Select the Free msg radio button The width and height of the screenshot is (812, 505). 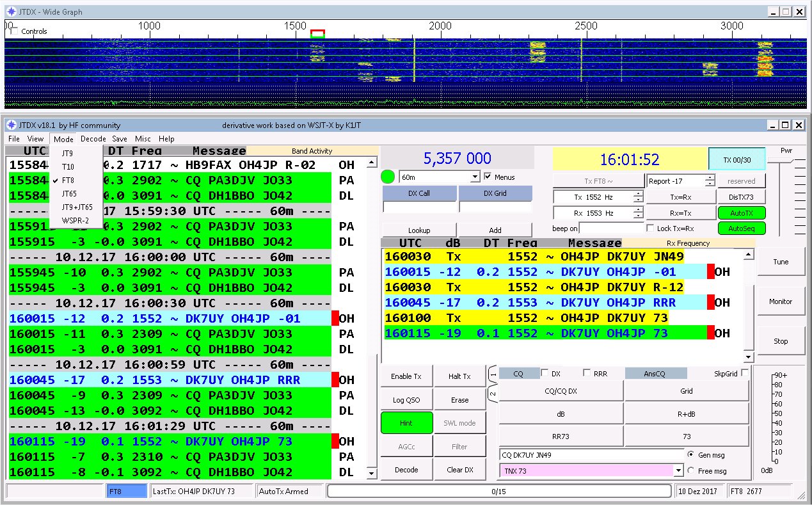691,470
